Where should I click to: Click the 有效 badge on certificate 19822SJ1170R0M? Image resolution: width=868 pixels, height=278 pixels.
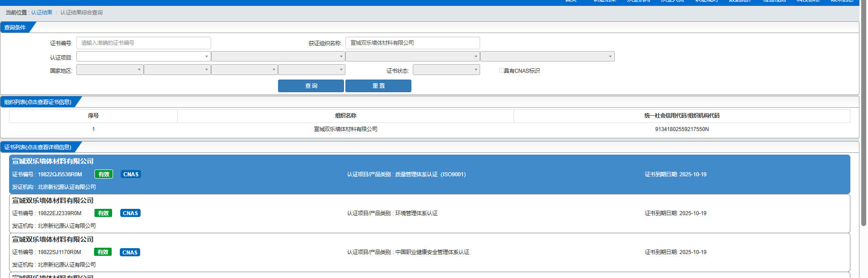tap(103, 252)
